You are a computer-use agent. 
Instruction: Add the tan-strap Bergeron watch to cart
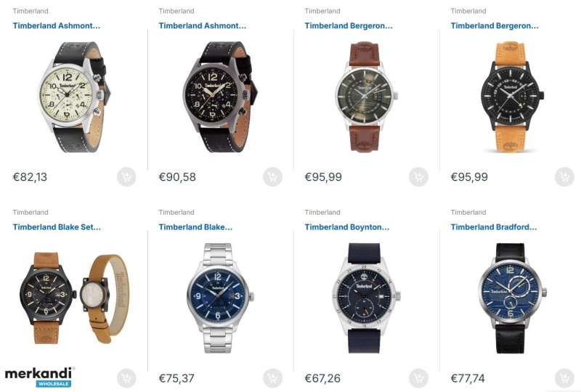coord(564,177)
